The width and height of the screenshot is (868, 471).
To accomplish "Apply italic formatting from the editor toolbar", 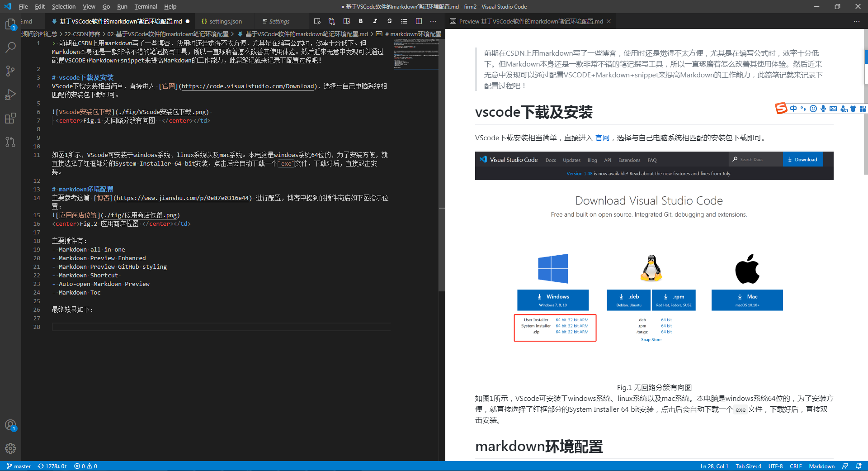I will pos(375,21).
